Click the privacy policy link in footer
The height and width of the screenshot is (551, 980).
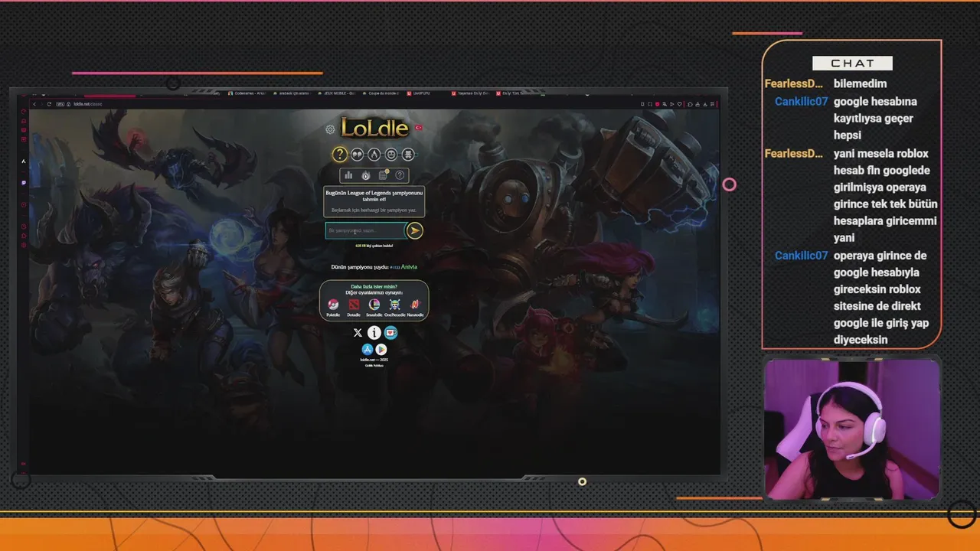(x=374, y=365)
